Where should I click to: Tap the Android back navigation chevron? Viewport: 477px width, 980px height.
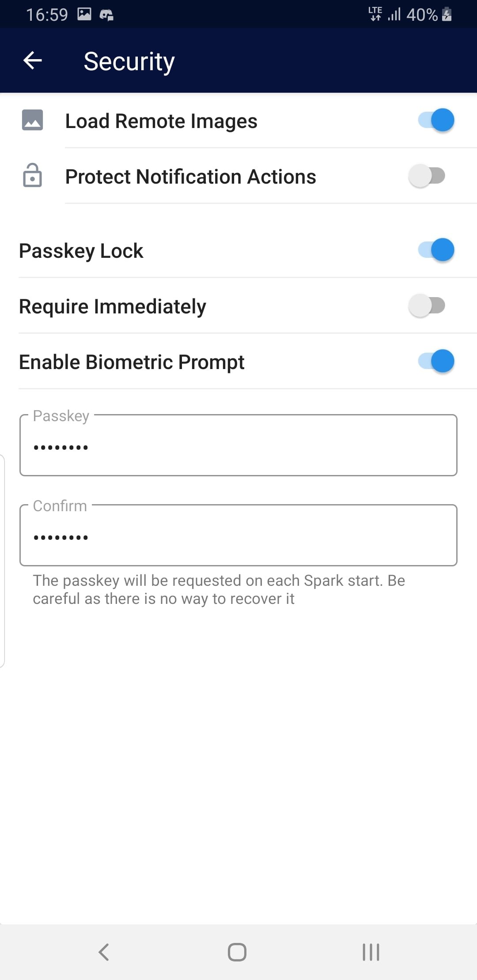pos(104,952)
